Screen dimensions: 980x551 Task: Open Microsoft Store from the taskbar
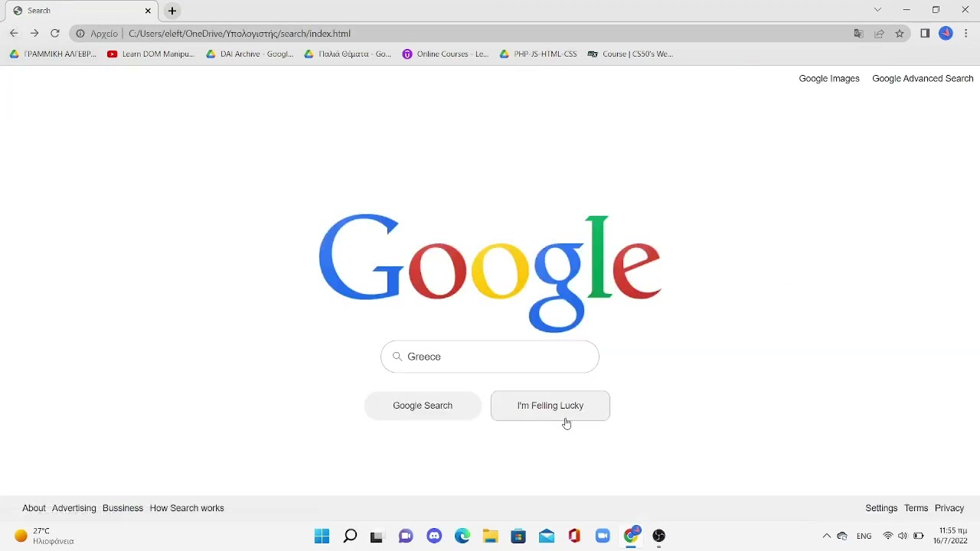pos(518,536)
